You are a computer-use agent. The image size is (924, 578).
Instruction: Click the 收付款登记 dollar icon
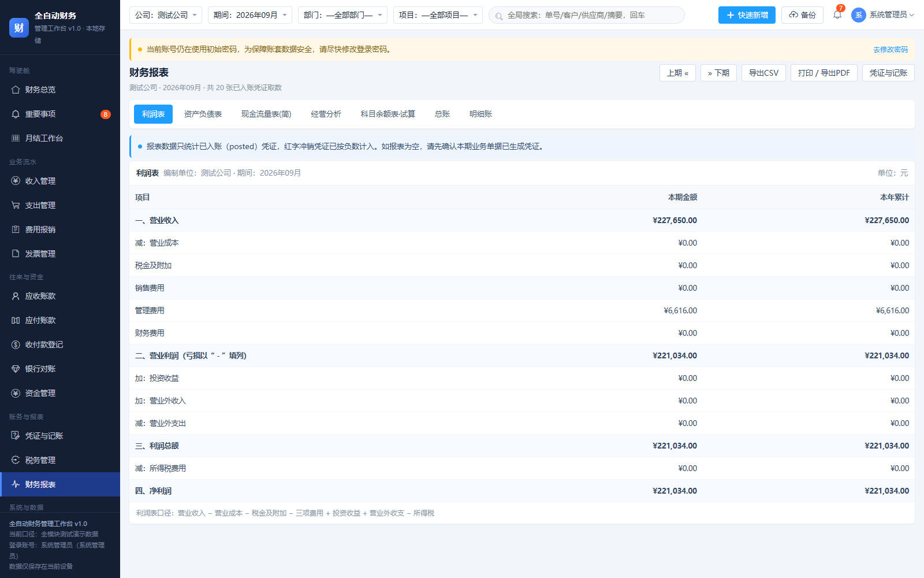(x=16, y=344)
